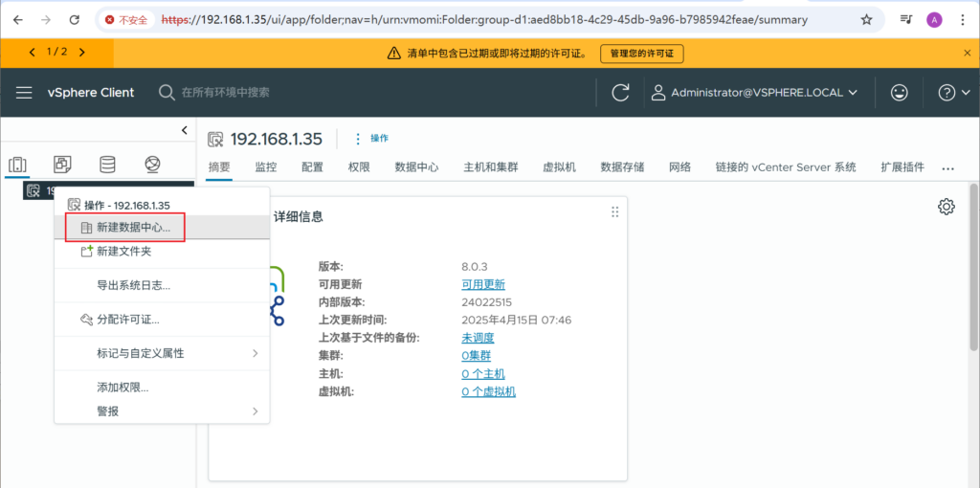Image resolution: width=980 pixels, height=488 pixels.
Task: Switch to 虚拟机 tab
Action: [x=559, y=166]
